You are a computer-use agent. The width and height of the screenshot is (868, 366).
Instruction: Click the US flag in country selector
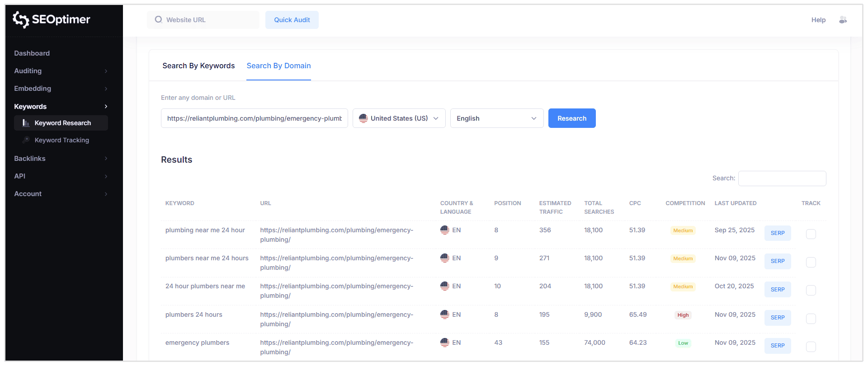363,118
